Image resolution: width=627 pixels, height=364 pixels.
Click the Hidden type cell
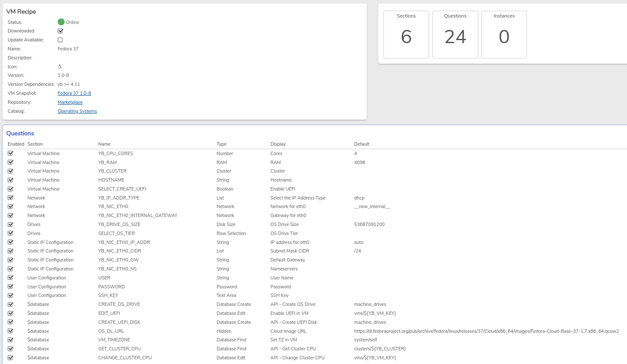[224, 331]
